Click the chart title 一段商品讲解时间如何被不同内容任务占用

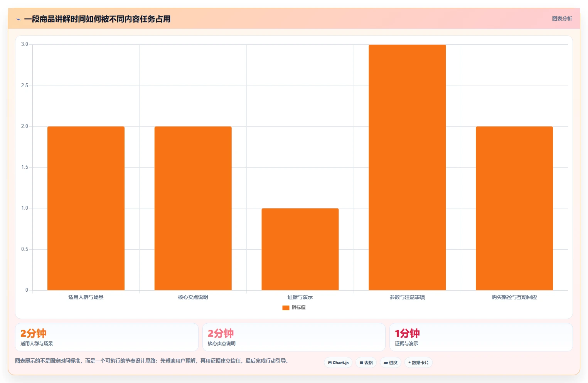point(97,19)
